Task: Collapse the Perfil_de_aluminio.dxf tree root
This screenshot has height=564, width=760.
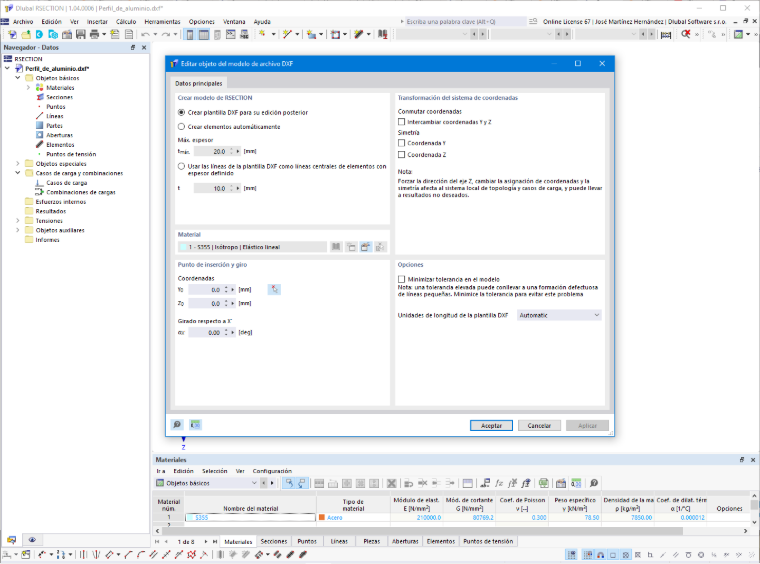Action: (x=7, y=68)
